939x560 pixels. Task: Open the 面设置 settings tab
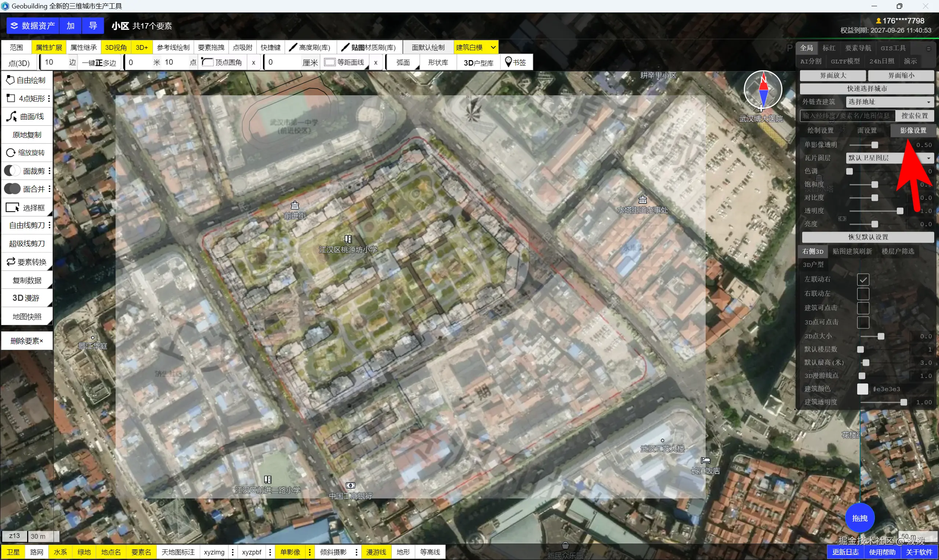(866, 130)
